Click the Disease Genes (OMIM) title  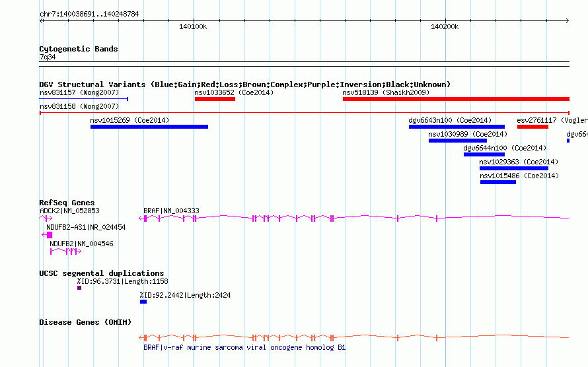tap(85, 322)
